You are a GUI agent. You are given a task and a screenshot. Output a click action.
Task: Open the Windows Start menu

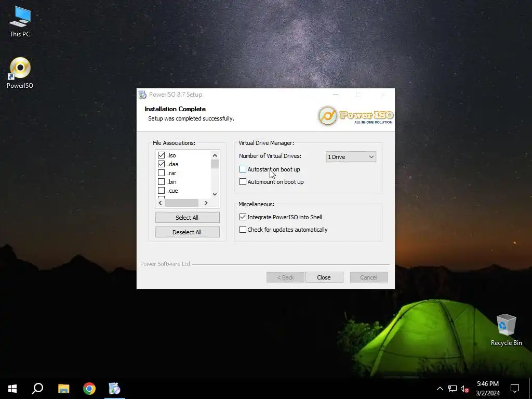[x=12, y=389]
